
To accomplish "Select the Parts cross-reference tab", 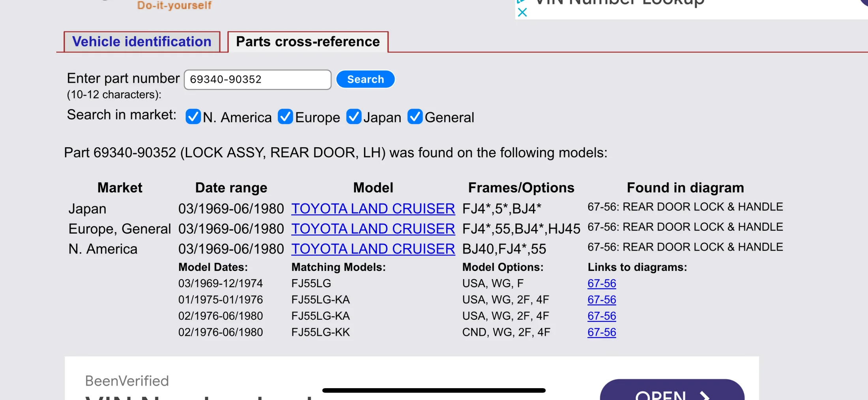I will (308, 41).
